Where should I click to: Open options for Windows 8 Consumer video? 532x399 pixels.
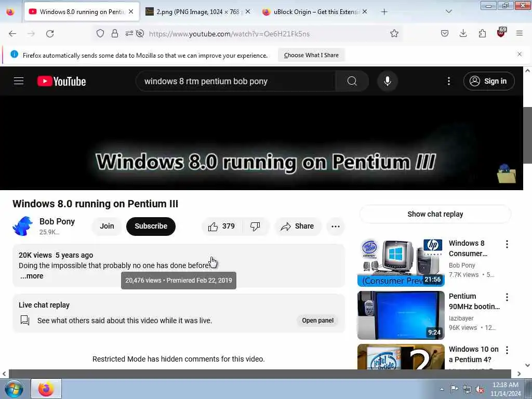(507, 244)
